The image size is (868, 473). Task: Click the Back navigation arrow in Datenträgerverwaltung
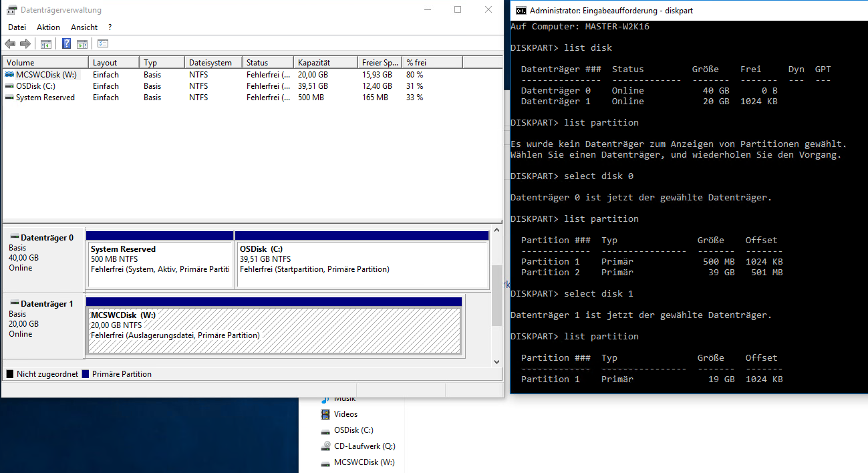(x=9, y=43)
